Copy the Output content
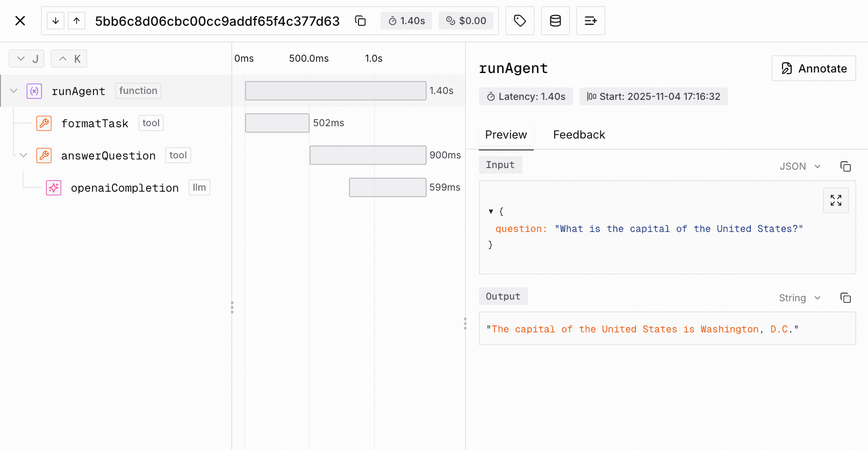 845,298
